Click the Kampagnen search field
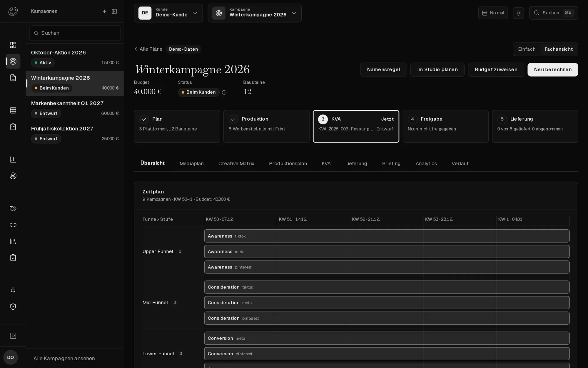The image size is (588, 368). pyautogui.click(x=75, y=33)
